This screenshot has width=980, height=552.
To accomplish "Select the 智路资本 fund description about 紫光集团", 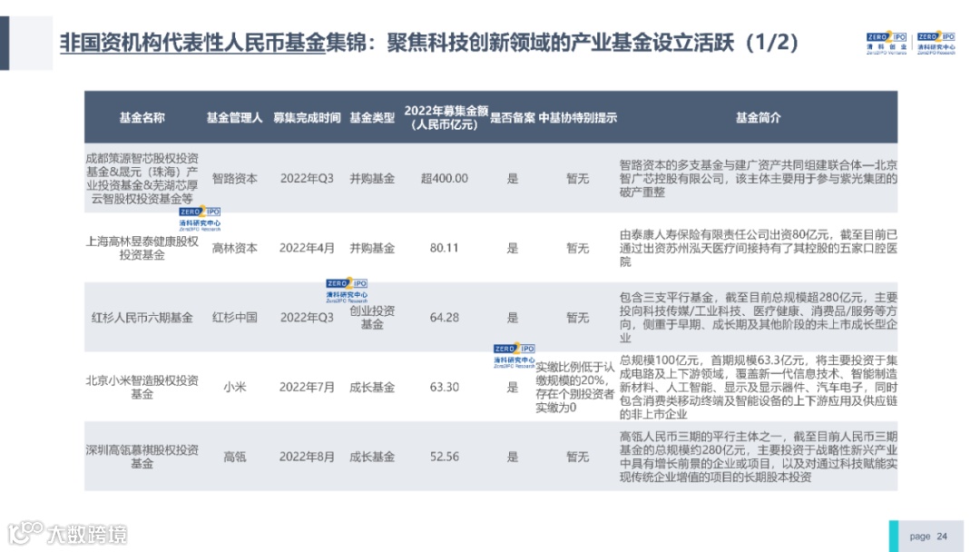I will (758, 179).
